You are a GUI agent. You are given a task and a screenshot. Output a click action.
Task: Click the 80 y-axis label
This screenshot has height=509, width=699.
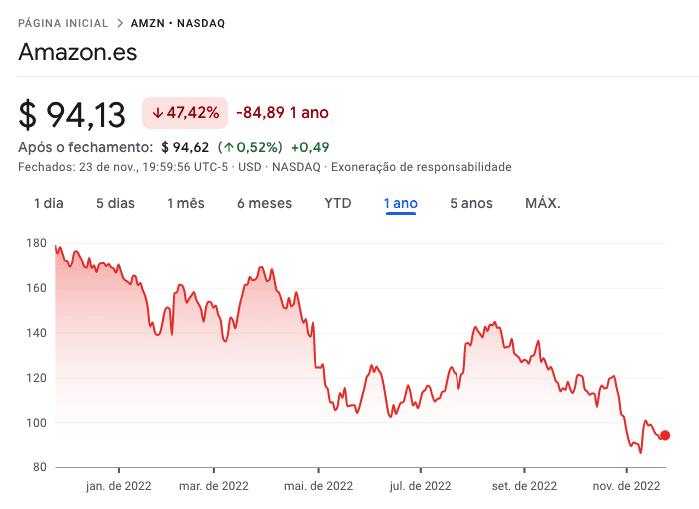click(39, 467)
